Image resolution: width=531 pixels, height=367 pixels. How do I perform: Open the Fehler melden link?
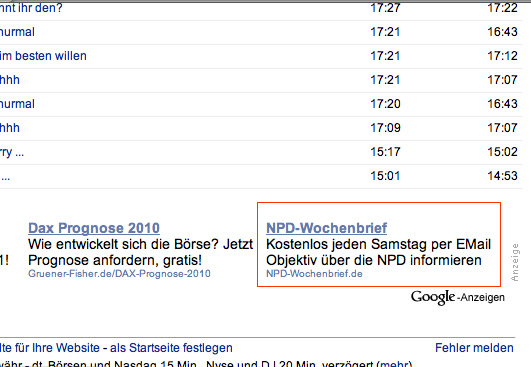tap(474, 348)
